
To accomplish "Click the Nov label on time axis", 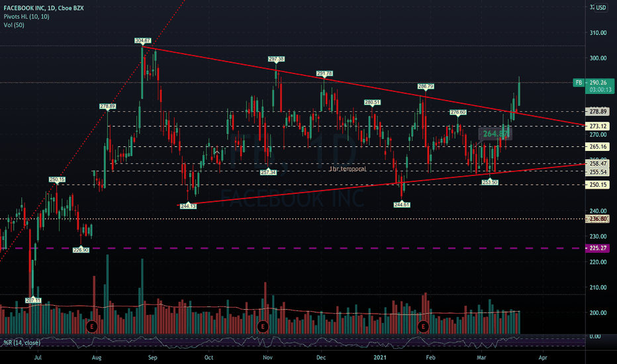I will [x=267, y=357].
